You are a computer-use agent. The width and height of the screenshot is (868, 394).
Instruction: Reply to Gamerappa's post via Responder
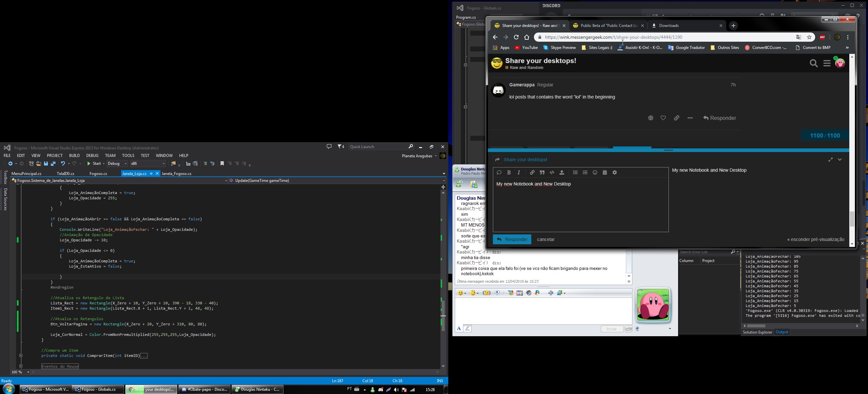[x=719, y=118]
